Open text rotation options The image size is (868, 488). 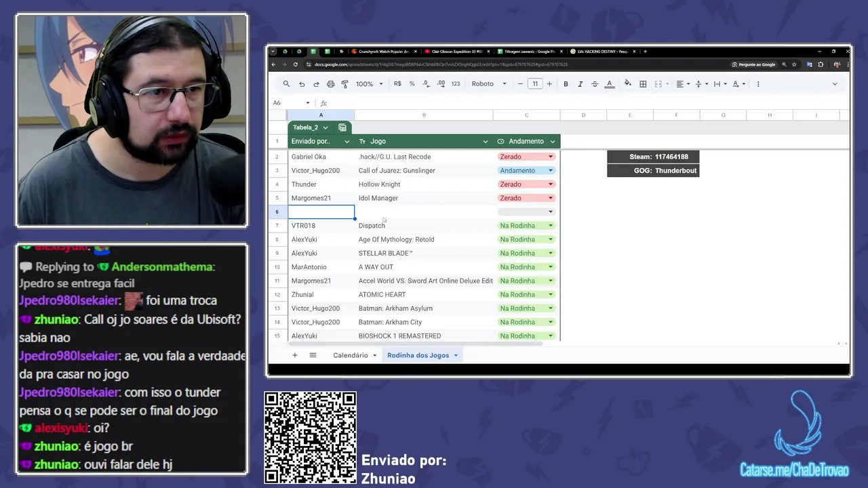pyautogui.click(x=738, y=84)
